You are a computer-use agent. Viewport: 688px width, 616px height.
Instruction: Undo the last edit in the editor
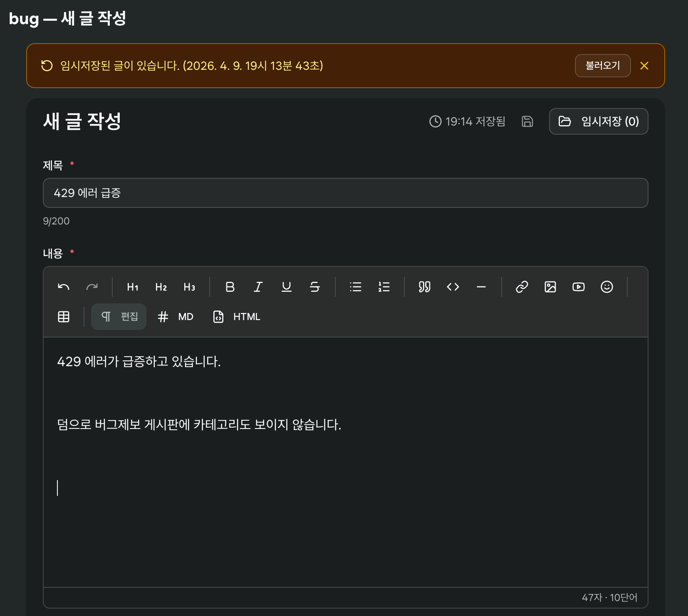(x=64, y=287)
